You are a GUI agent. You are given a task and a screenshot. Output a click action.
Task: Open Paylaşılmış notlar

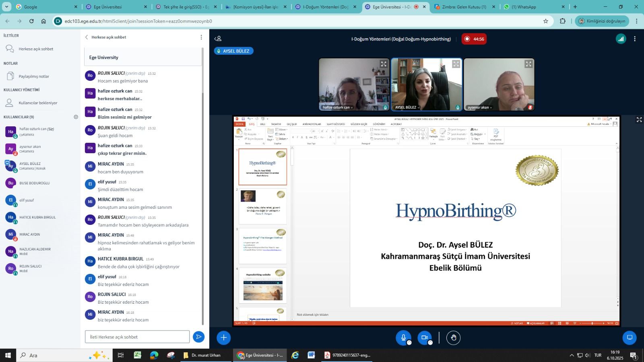click(x=33, y=76)
